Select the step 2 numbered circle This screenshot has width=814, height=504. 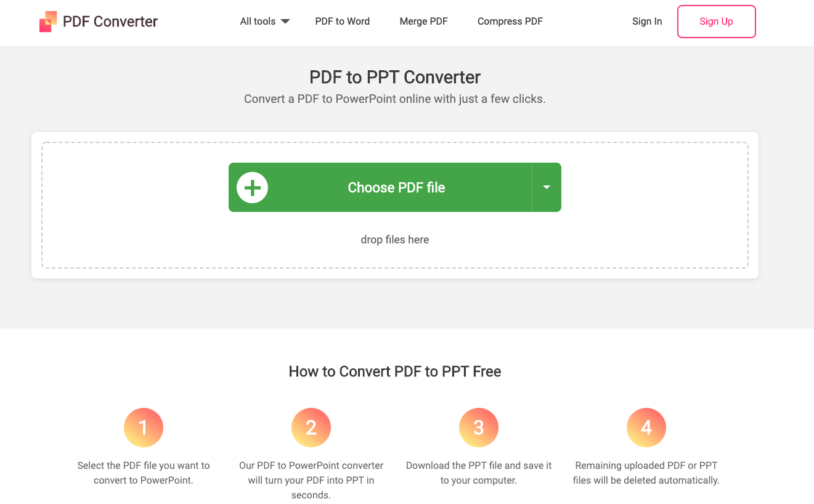click(x=311, y=427)
